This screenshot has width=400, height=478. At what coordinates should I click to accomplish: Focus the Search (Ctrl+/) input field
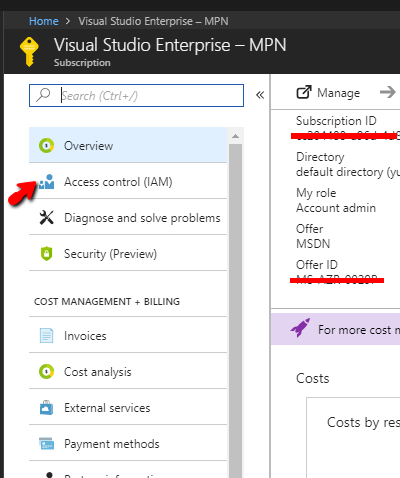pos(136,96)
